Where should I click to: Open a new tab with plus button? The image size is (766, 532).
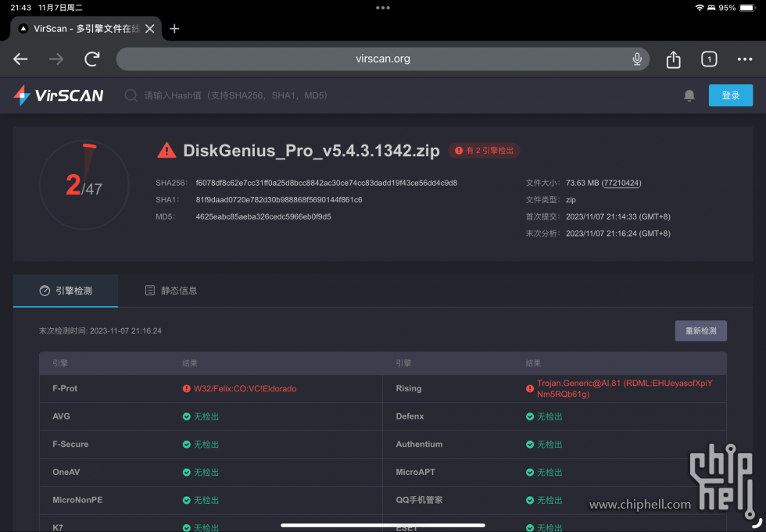pyautogui.click(x=174, y=29)
